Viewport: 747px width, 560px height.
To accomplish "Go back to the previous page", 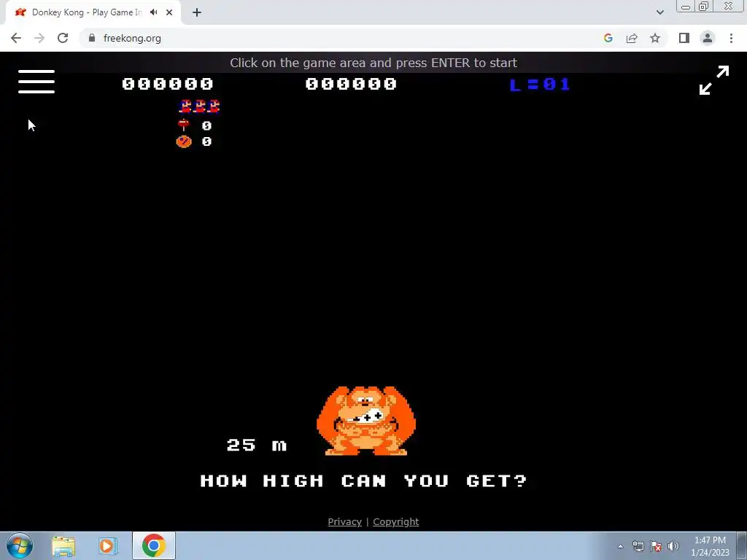I will pyautogui.click(x=16, y=38).
